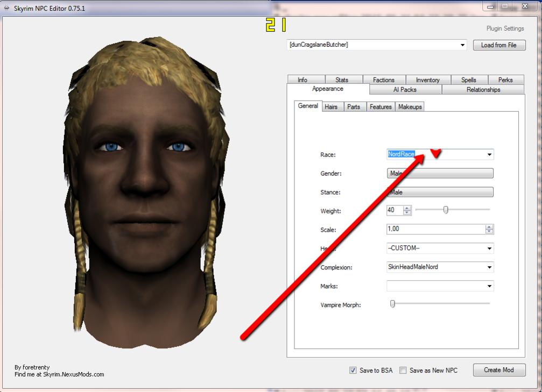Select the Hairs sub-tab
Image resolution: width=542 pixels, height=392 pixels.
tap(331, 107)
